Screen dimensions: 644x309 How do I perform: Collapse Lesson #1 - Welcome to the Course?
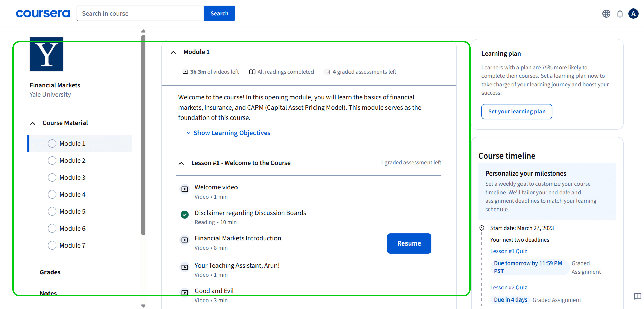[182, 163]
